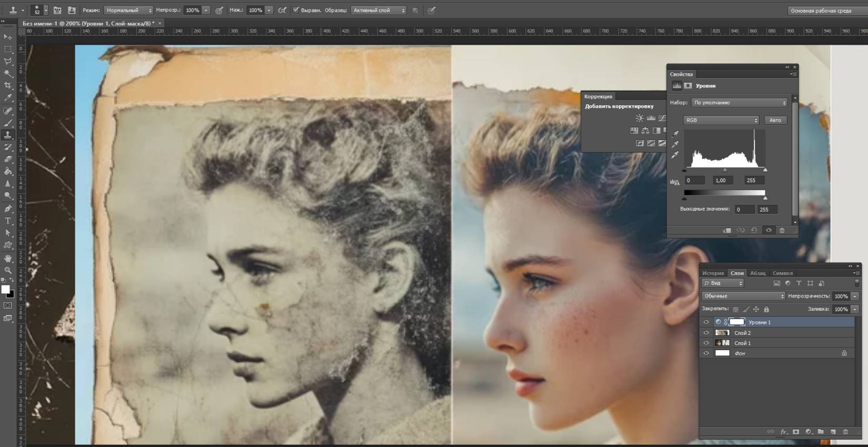
Task: Click the white point input slider under the histogram
Action: tap(765, 170)
